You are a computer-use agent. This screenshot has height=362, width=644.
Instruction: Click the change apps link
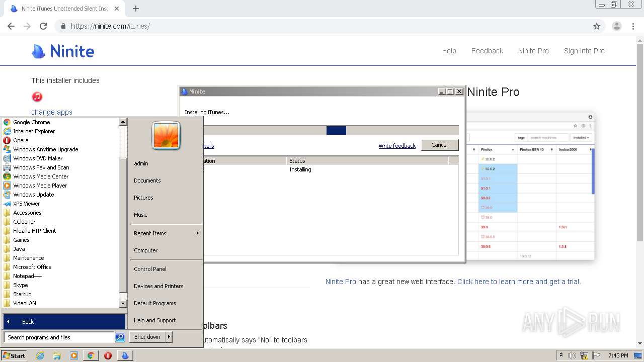pos(52,112)
